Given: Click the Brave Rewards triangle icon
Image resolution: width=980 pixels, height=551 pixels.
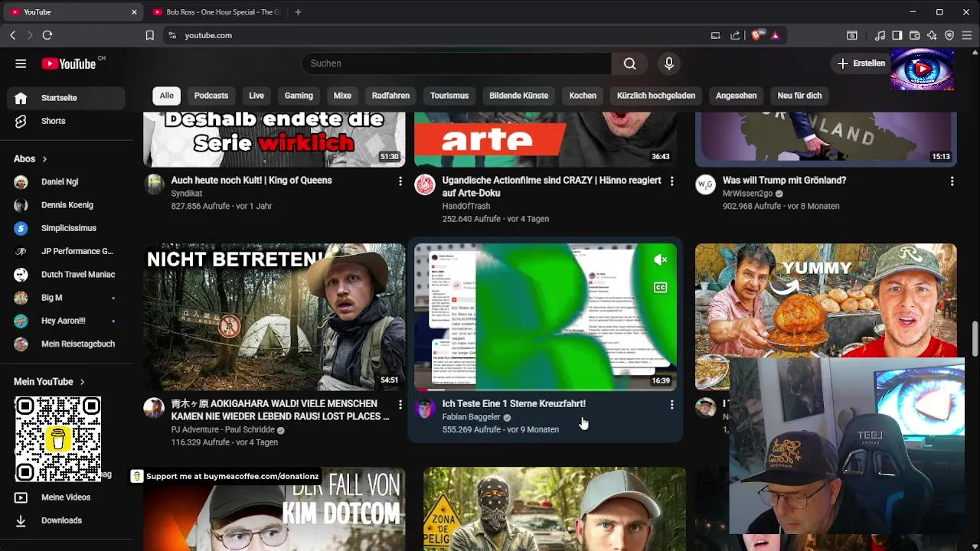Looking at the screenshot, I should click(775, 35).
